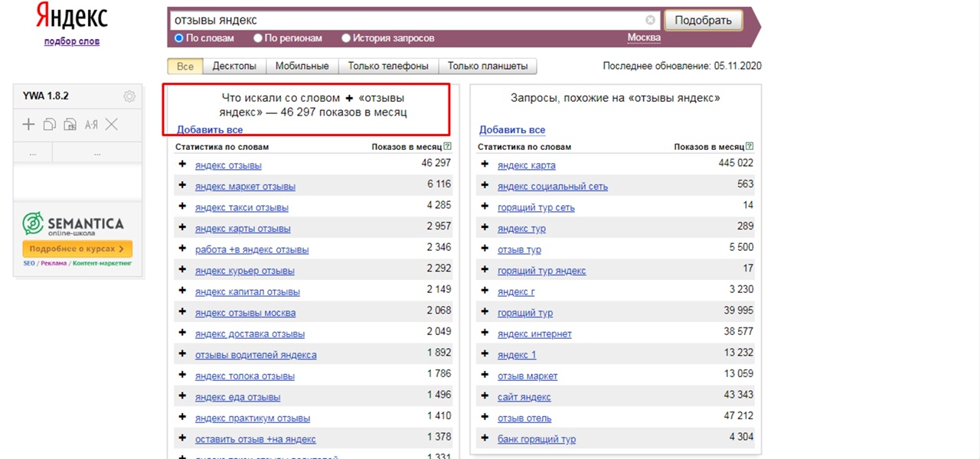Screen dimensions: 980x459
Task: Click plus icon beside 'яндекс карта'
Action: (485, 164)
